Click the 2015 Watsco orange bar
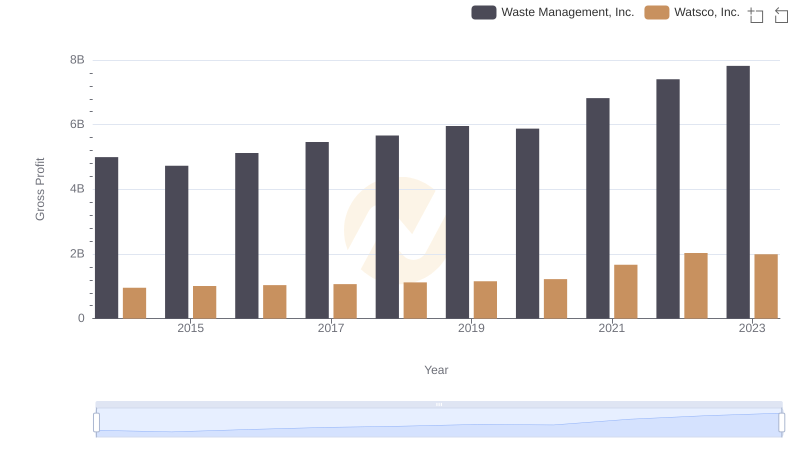 pyautogui.click(x=205, y=302)
